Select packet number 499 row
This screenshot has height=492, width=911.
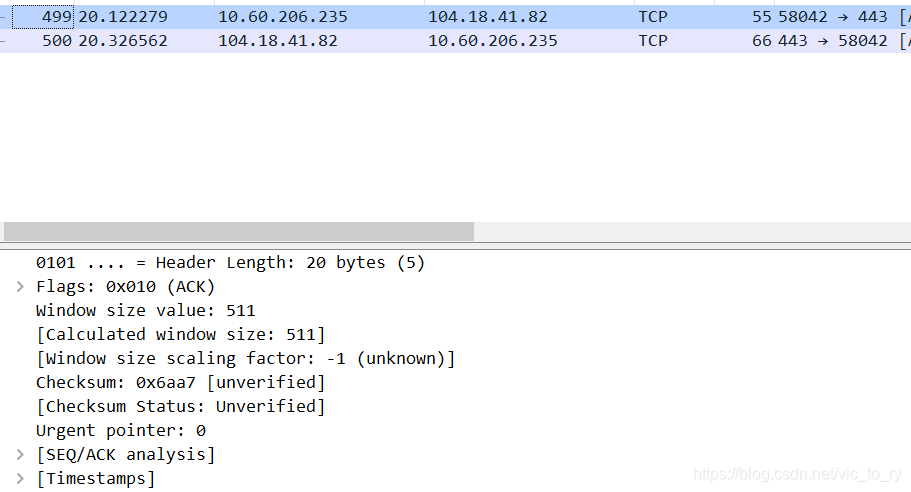click(x=456, y=17)
